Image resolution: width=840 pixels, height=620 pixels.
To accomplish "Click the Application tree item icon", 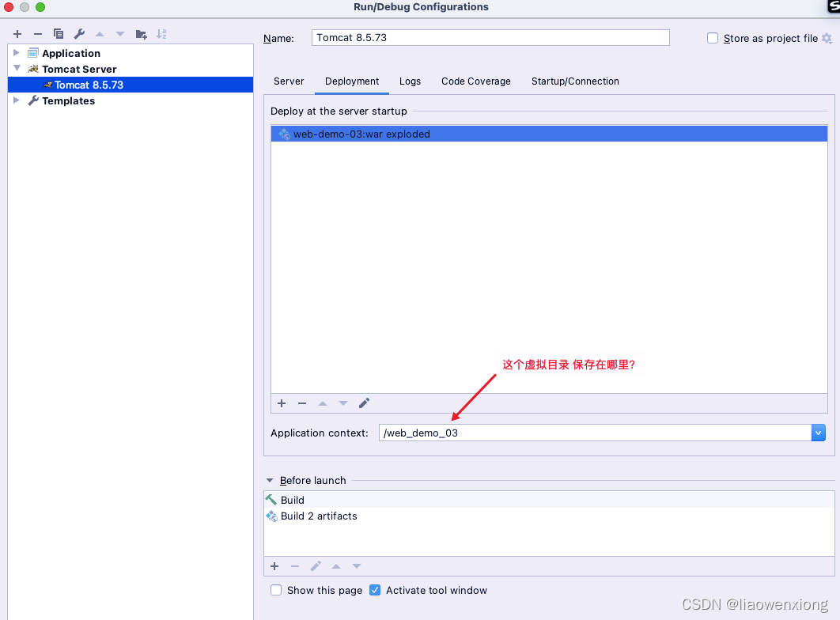I will pos(33,53).
